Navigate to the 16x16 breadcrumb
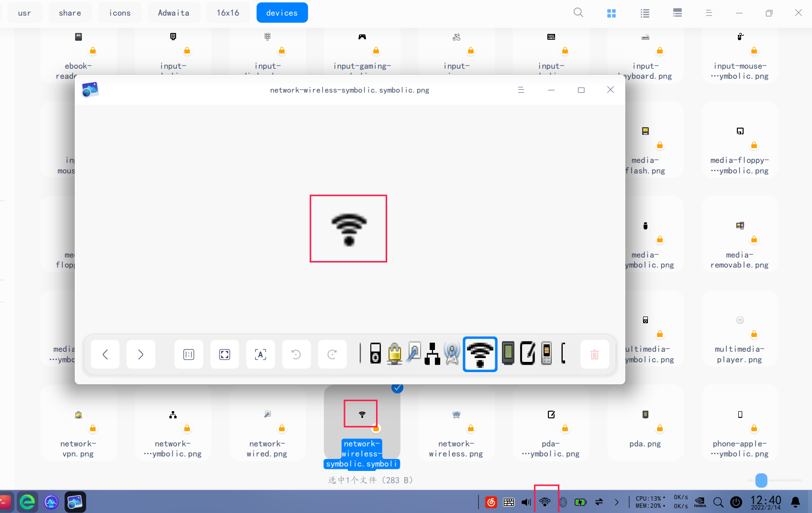The width and height of the screenshot is (812, 513). coord(228,13)
